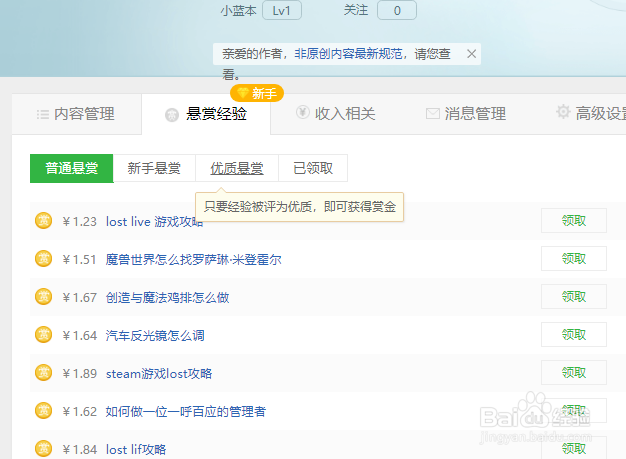Image resolution: width=626 pixels, height=459 pixels.
Task: Open the 内容管理 tab
Action: click(x=76, y=114)
